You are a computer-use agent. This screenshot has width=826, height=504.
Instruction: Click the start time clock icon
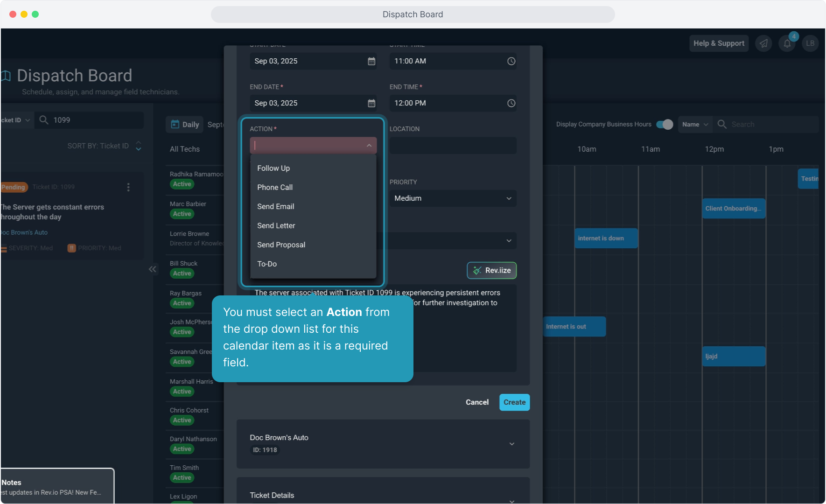[x=511, y=61]
